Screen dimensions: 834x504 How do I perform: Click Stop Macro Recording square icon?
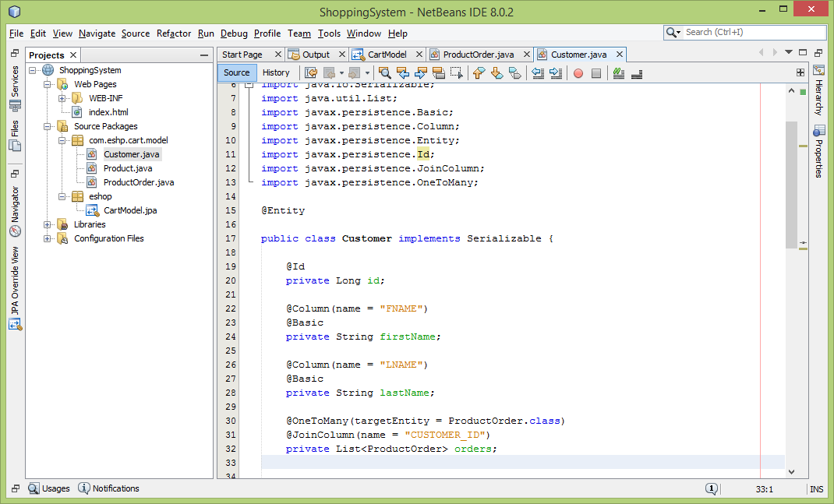point(596,73)
